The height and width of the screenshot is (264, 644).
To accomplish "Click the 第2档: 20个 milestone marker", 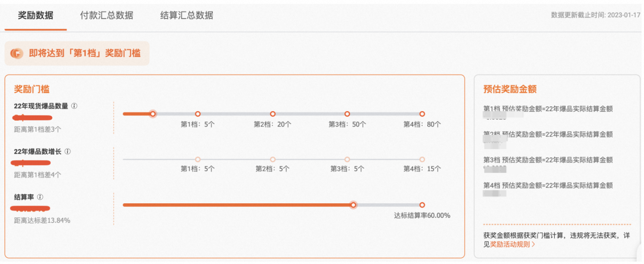I will point(273,114).
